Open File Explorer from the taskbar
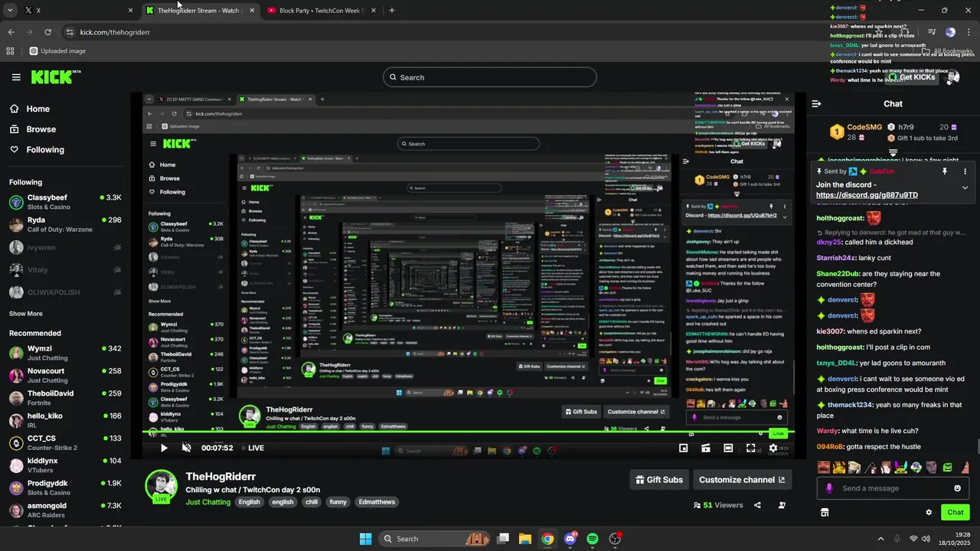The height and width of the screenshot is (551, 980). (x=525, y=539)
